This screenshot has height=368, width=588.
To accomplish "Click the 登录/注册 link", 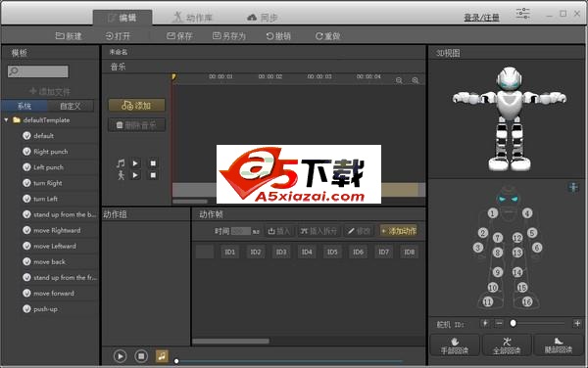I will [481, 18].
